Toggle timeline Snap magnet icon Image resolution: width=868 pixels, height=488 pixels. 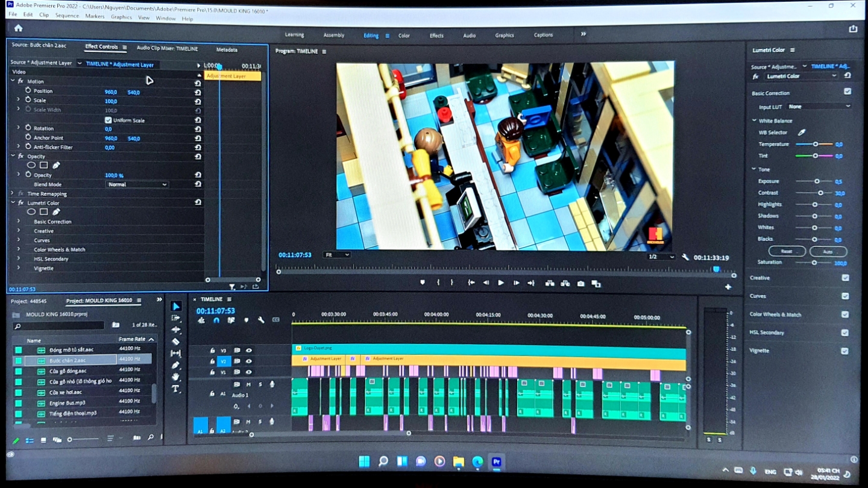point(216,321)
